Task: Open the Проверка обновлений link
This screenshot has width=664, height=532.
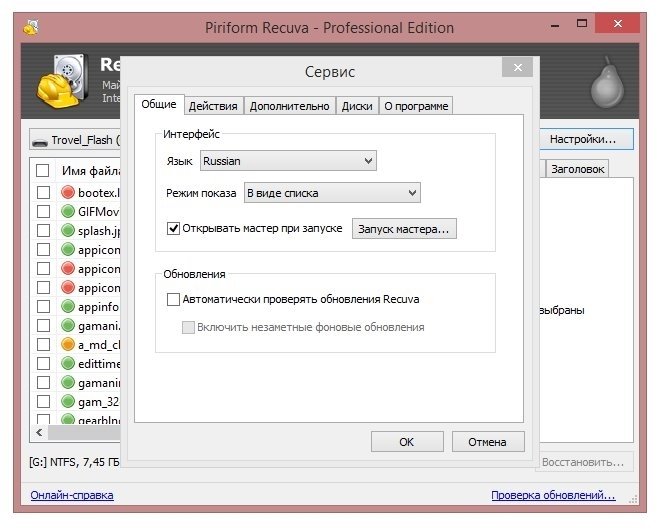Action: (x=552, y=495)
